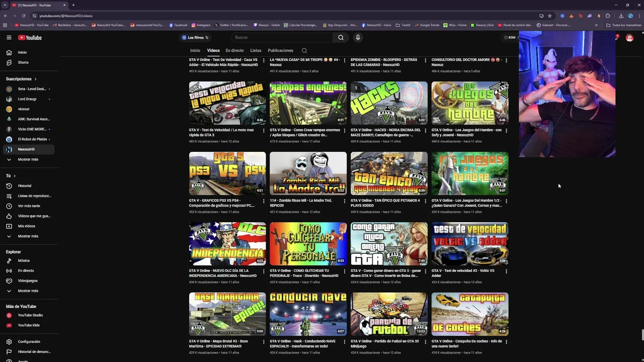
Task: Open options menu for Zombis Risas Mil video
Action: click(x=345, y=201)
